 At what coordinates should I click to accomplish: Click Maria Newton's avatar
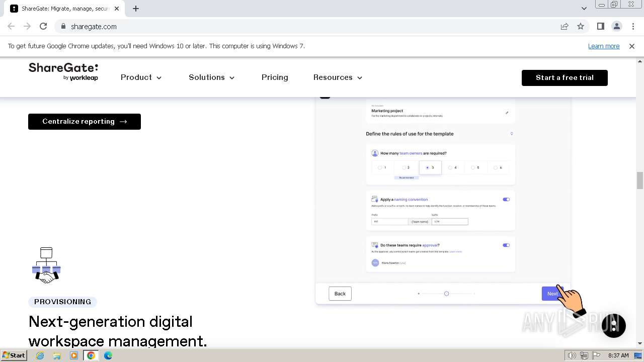[x=375, y=262]
